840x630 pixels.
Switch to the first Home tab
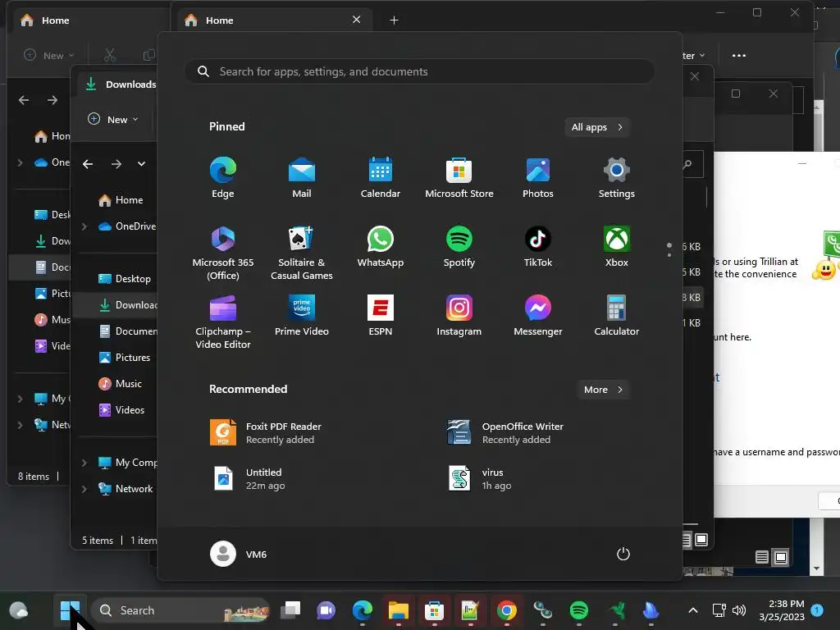(x=89, y=21)
